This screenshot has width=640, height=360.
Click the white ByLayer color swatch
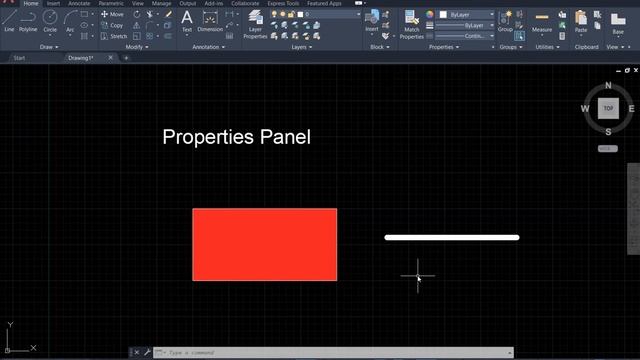(x=443, y=15)
